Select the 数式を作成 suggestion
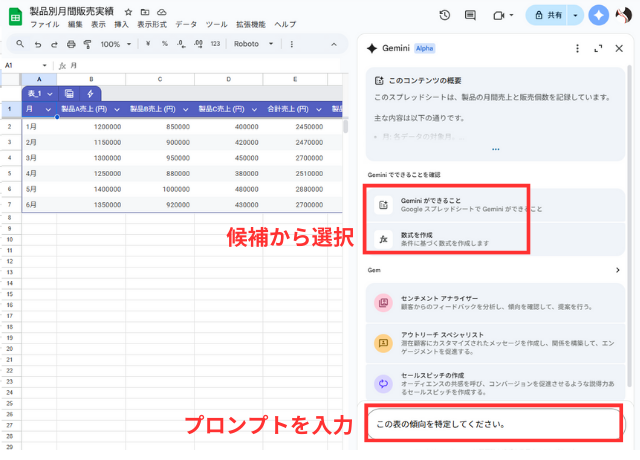The width and height of the screenshot is (640, 460). [x=496, y=239]
